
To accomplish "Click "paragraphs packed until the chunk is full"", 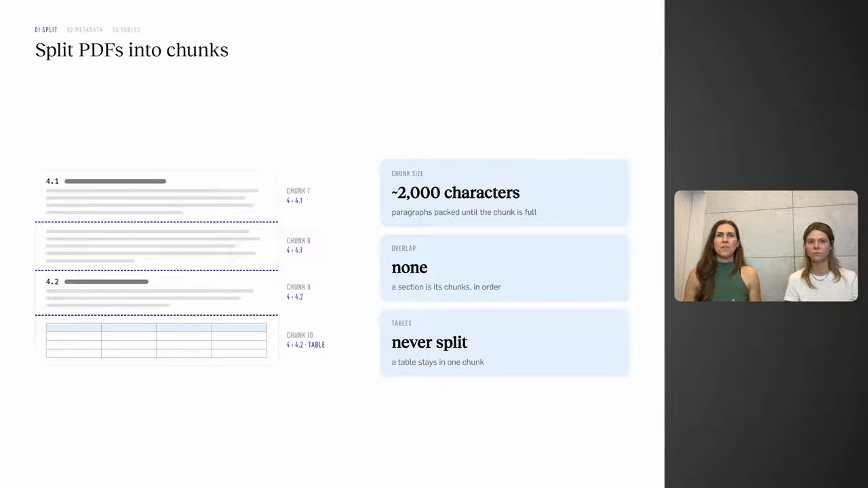I will tap(464, 212).
